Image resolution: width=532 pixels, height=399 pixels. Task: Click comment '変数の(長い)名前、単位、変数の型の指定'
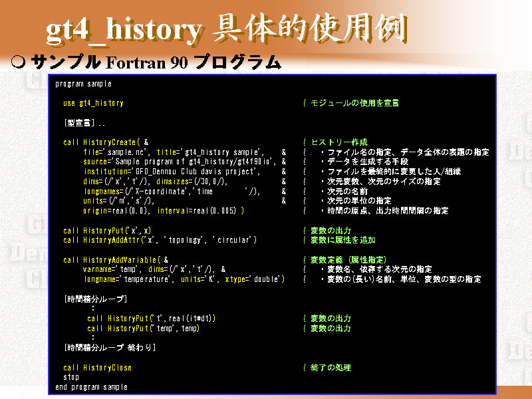pos(404,279)
